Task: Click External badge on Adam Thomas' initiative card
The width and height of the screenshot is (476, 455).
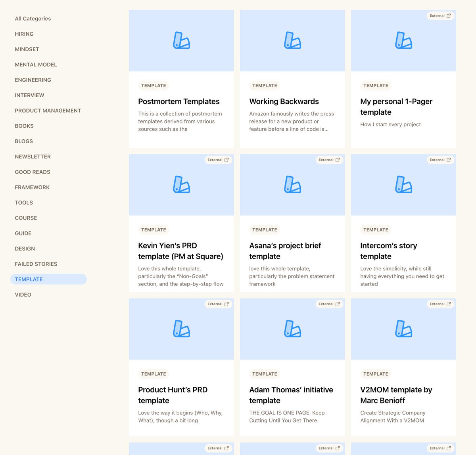Action: tap(329, 304)
